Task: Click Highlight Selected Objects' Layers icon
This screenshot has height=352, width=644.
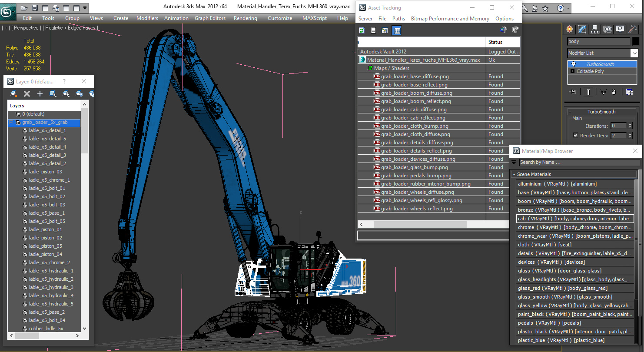Action: 66,93
